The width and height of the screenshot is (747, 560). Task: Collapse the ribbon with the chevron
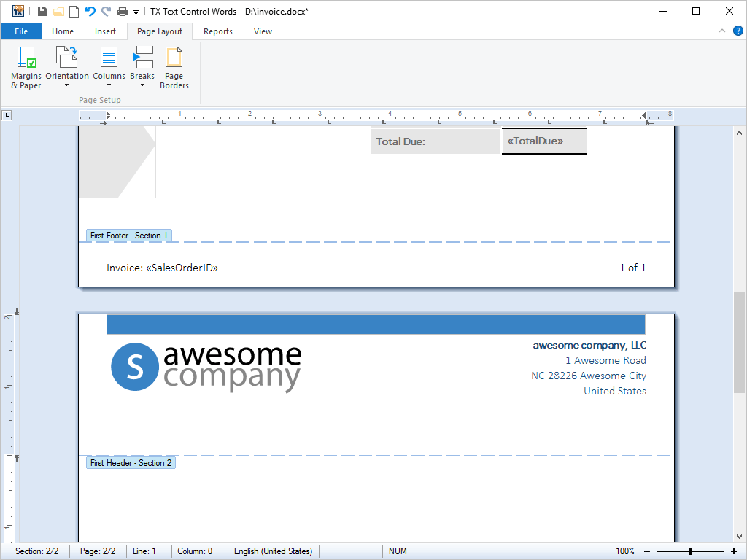coord(721,31)
